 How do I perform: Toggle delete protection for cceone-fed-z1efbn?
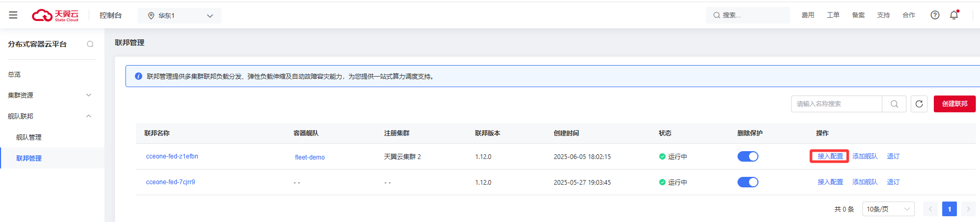[748, 156]
